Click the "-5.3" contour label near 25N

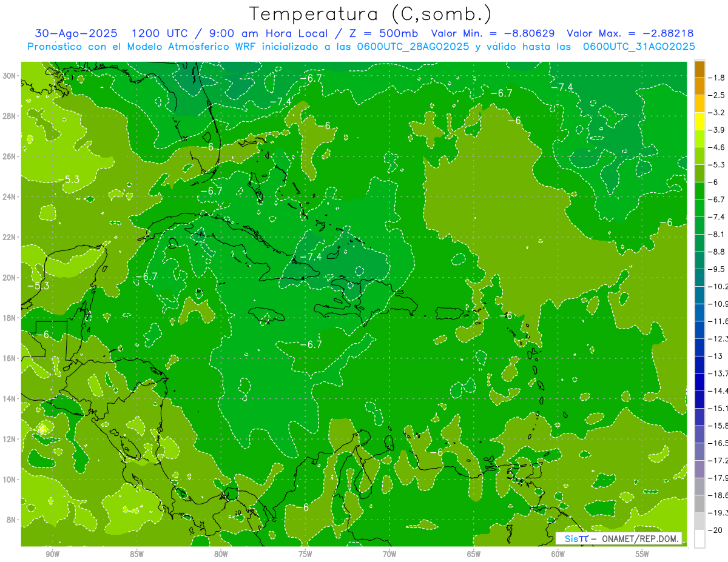pos(69,179)
